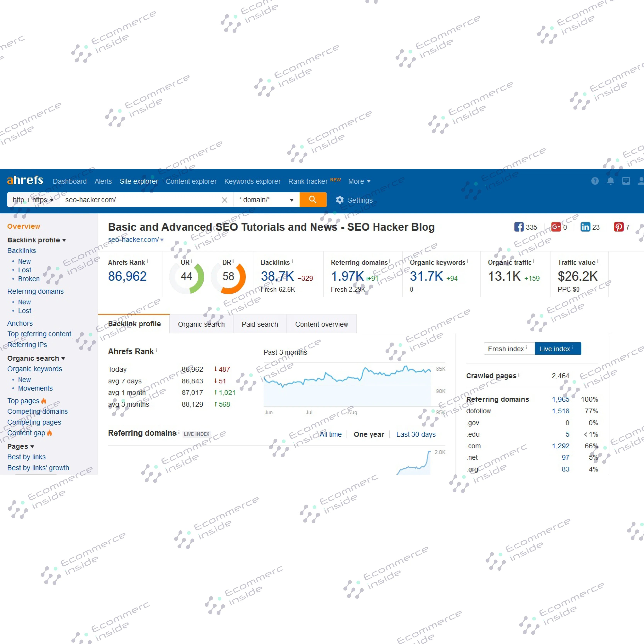Screen dimensions: 644x644
Task: Click the DR 58 gauge
Action: coord(228,277)
